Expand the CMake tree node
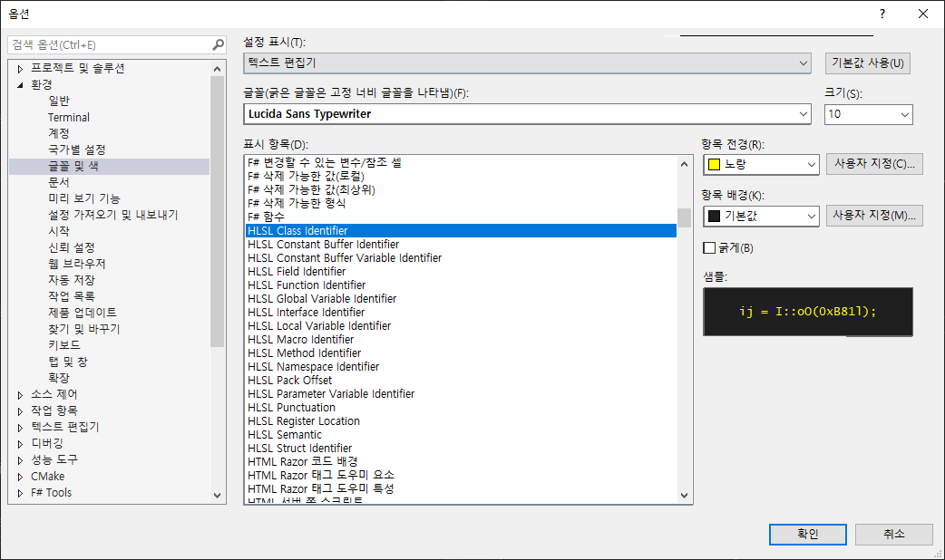Screen dimensions: 945x560 [20, 477]
